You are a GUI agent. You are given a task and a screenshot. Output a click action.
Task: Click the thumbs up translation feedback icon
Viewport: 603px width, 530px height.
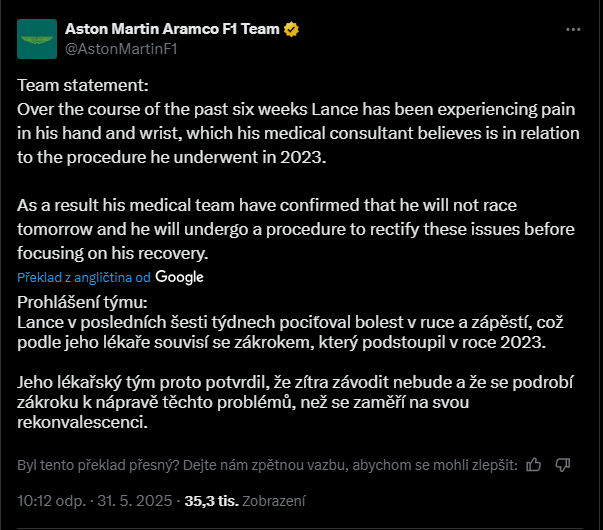click(533, 465)
